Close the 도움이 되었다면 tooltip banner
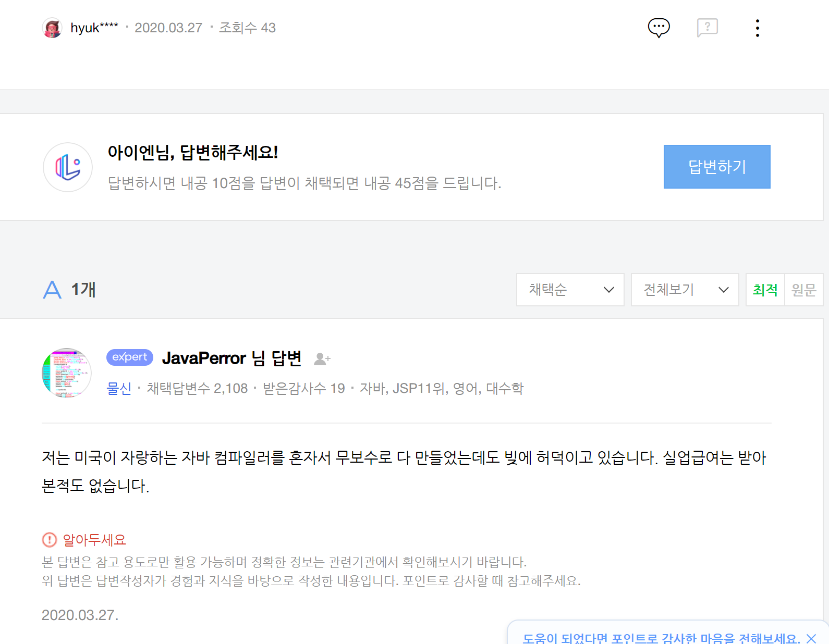 click(x=811, y=638)
